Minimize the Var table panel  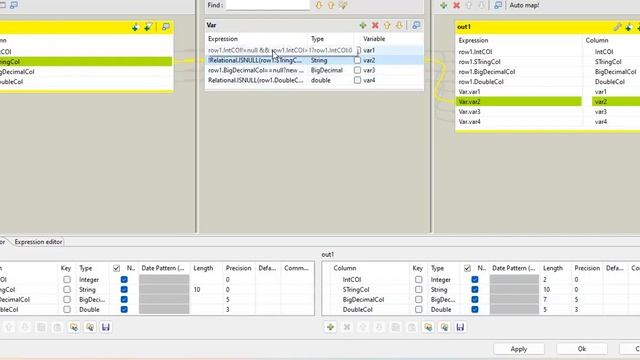[416, 25]
